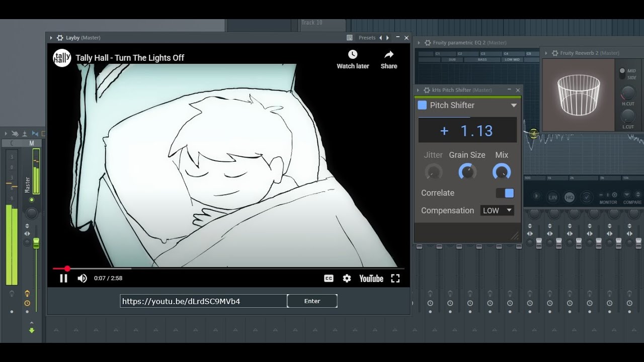Expand the mixer toolbar menu arrow
The height and width of the screenshot is (362, 644).
[x=6, y=134]
